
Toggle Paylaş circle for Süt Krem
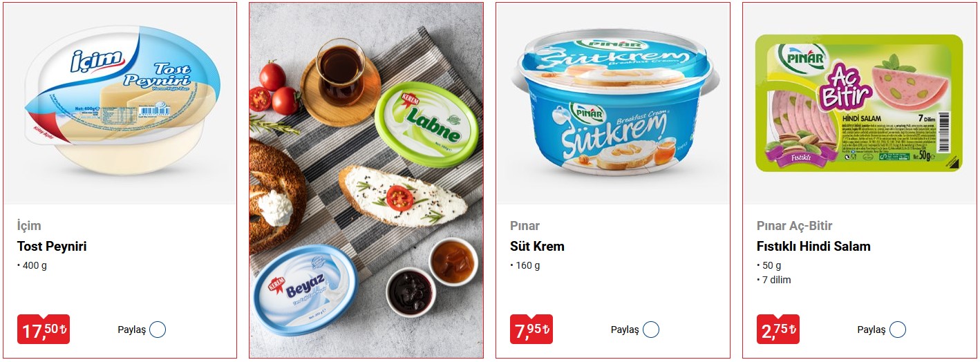pyautogui.click(x=651, y=330)
